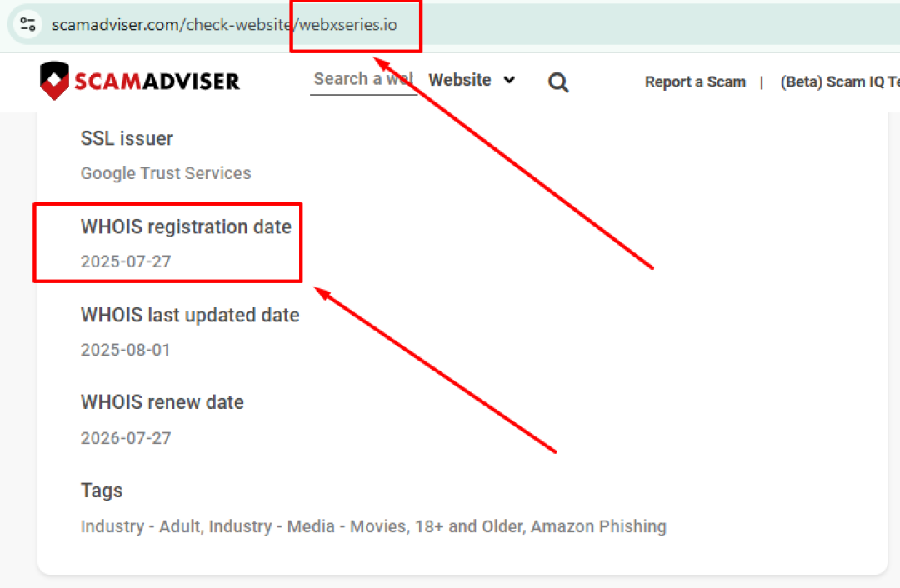Click the ScamAdviser logo
The image size is (900, 588).
(139, 81)
